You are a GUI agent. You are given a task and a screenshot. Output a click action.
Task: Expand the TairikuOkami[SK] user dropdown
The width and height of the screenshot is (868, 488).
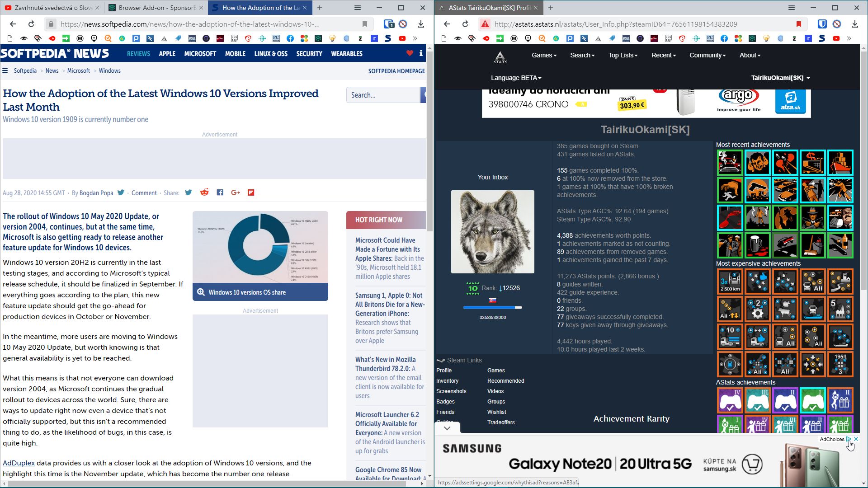780,78
